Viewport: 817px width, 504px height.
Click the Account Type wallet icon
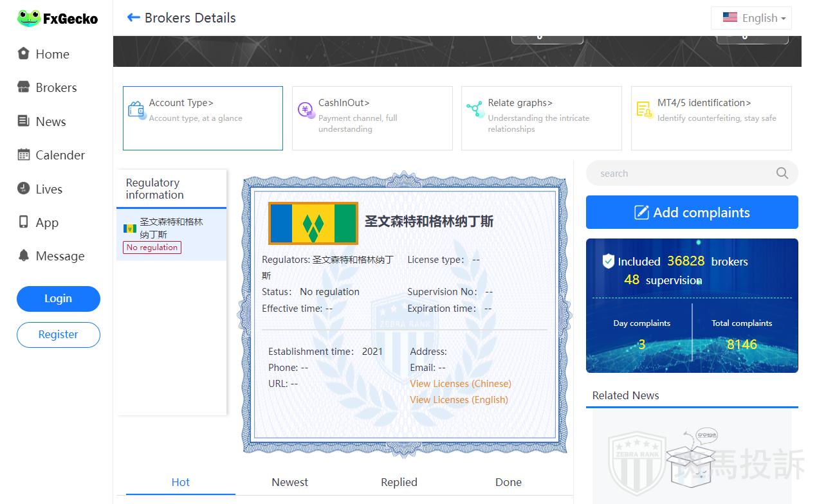click(x=136, y=110)
